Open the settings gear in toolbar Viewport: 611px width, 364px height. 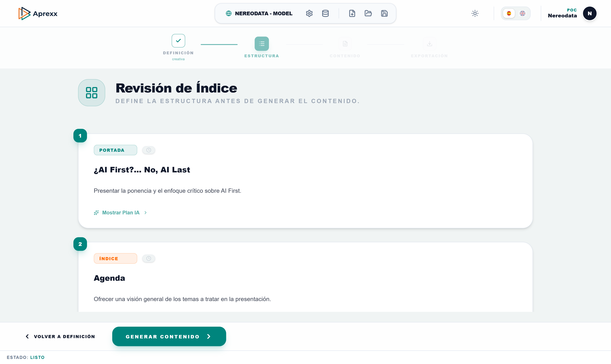click(x=309, y=13)
